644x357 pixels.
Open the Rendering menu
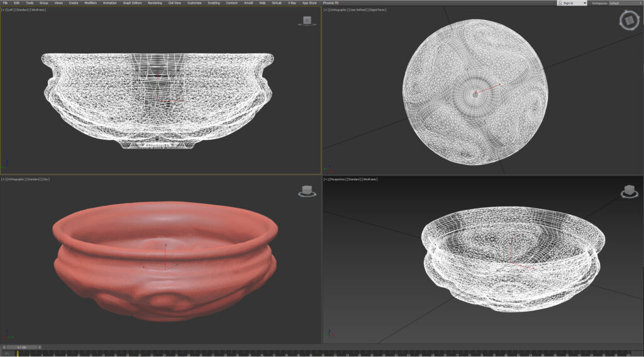click(x=155, y=3)
